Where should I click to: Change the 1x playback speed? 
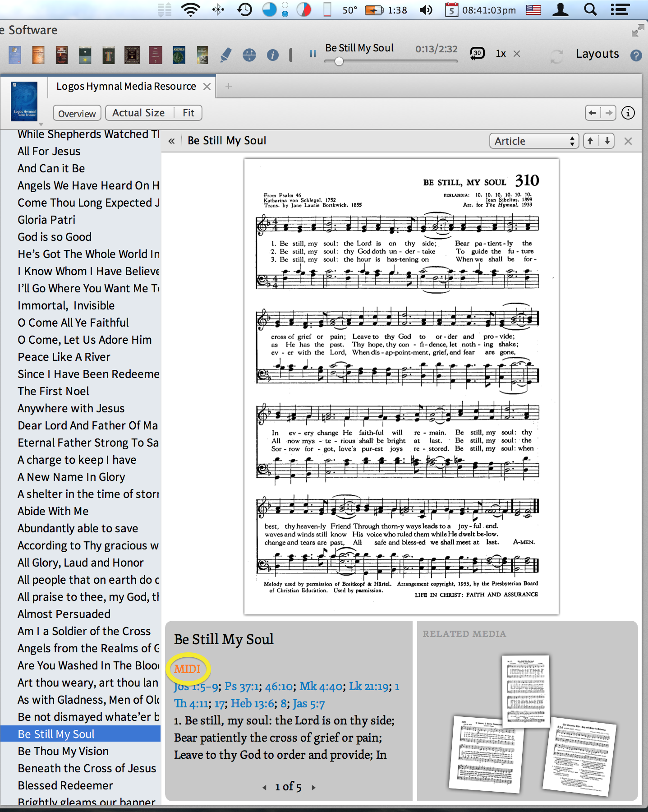click(x=501, y=53)
